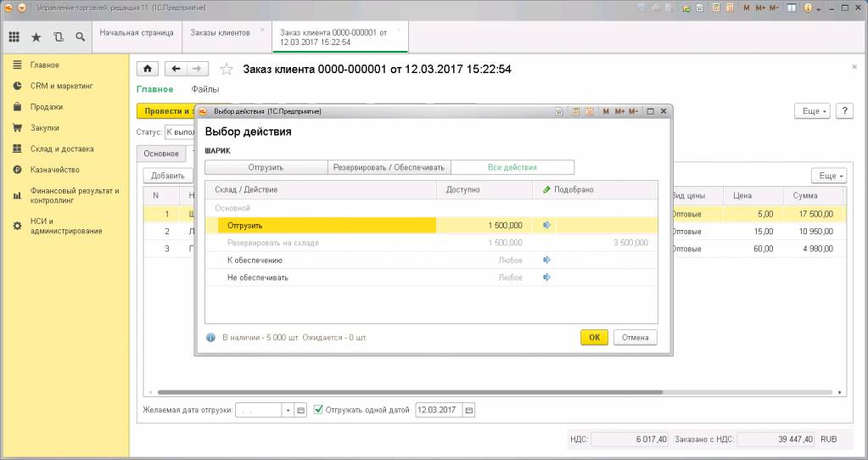Click the 12.03.2017 shipment date field

pyautogui.click(x=439, y=410)
